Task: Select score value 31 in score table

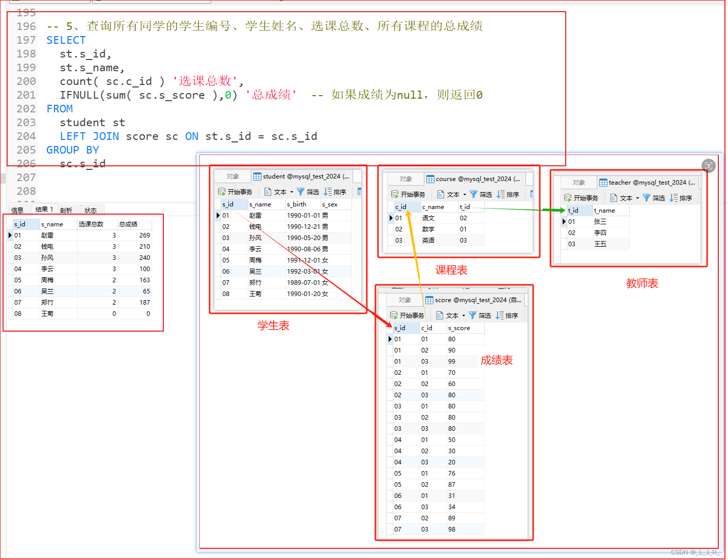Action: click(465, 496)
